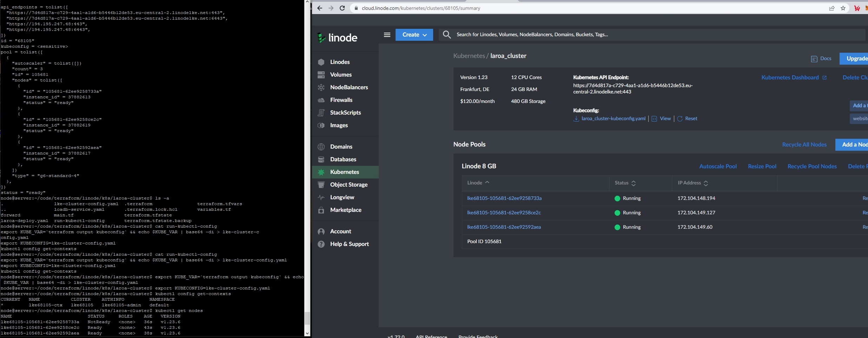Click the browser forward arrow
Image resolution: width=868 pixels, height=338 pixels.
[331, 8]
